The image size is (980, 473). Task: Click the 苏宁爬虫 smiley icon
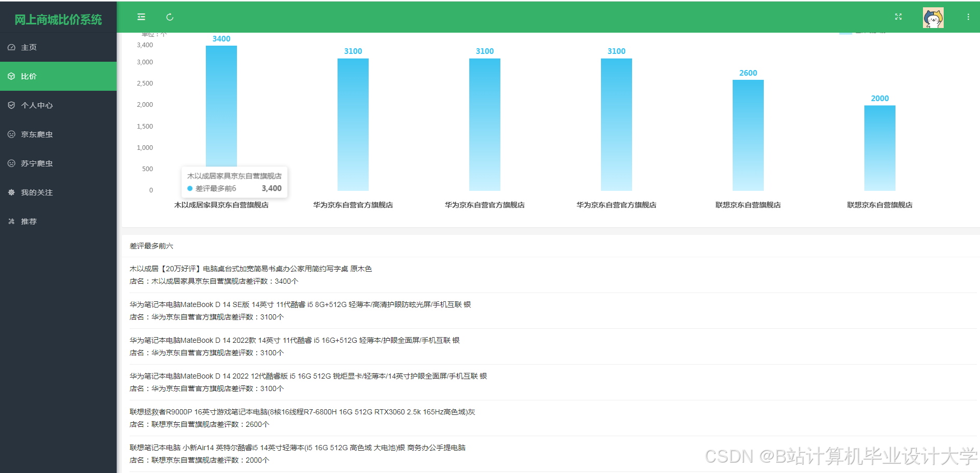(11, 163)
